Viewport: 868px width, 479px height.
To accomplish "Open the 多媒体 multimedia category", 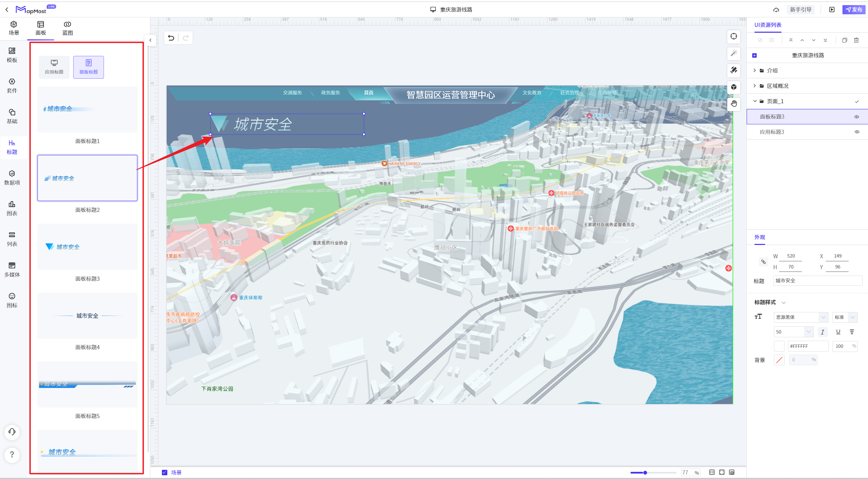I will 12,270.
